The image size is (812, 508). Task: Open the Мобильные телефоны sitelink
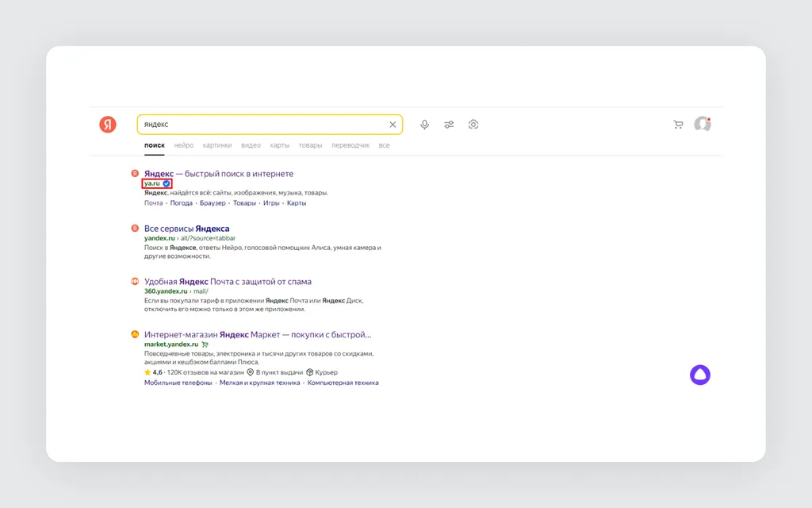178,383
